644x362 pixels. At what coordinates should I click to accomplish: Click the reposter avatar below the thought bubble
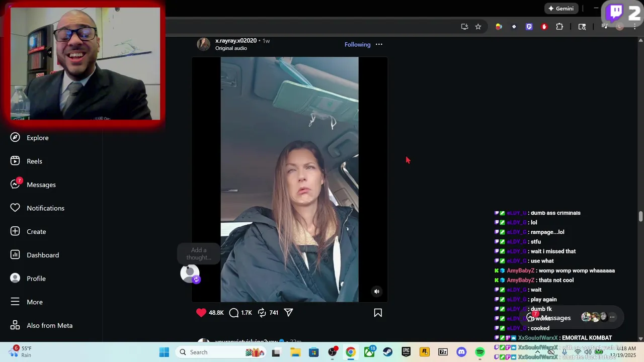click(190, 274)
